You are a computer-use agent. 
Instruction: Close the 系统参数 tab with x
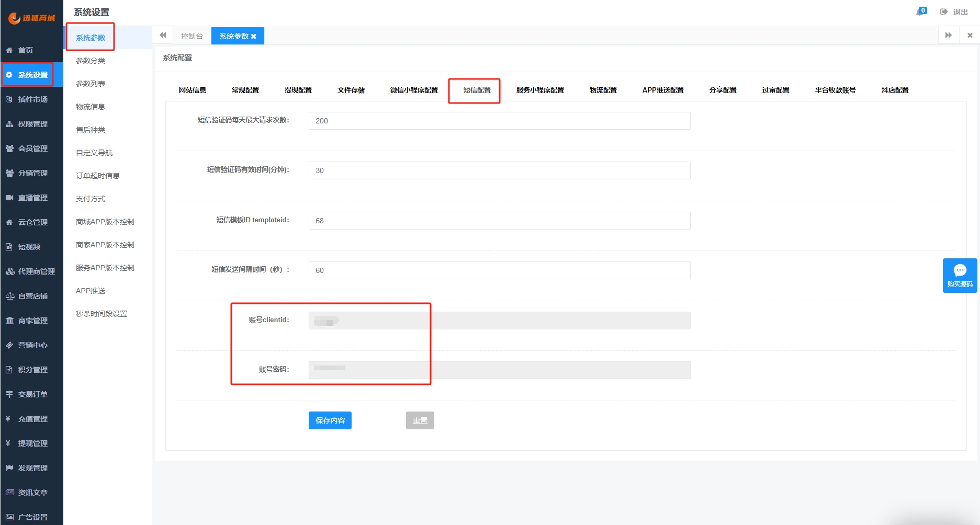[x=254, y=37]
